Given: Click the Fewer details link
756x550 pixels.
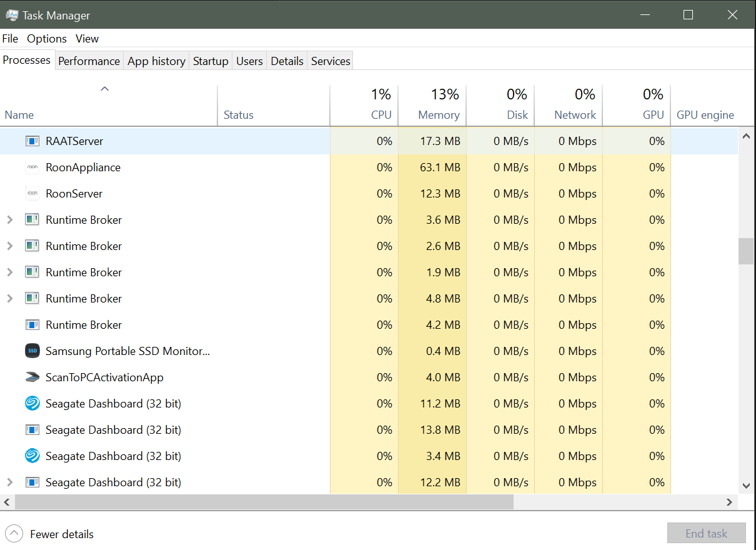Looking at the screenshot, I should [62, 534].
